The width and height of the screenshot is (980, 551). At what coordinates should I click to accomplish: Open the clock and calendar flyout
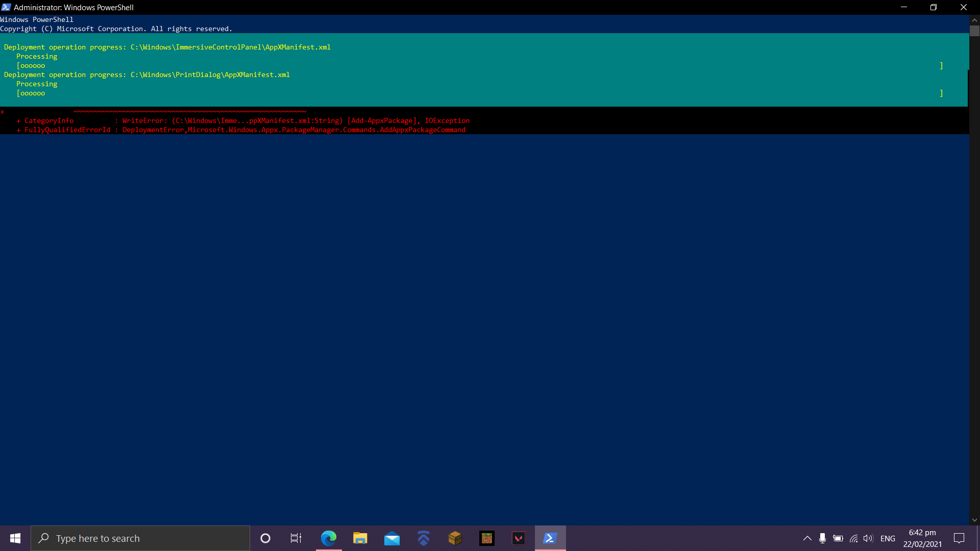(x=922, y=538)
